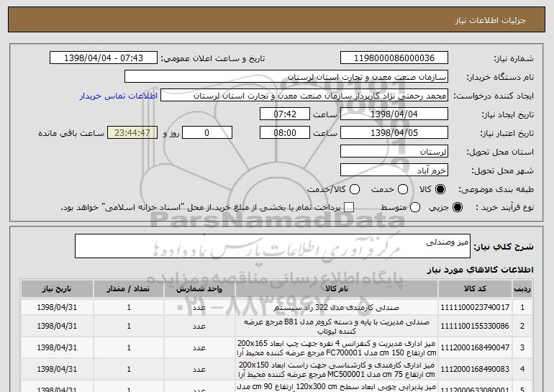Click the ایجاد کننده درخواست field

(x=304, y=96)
